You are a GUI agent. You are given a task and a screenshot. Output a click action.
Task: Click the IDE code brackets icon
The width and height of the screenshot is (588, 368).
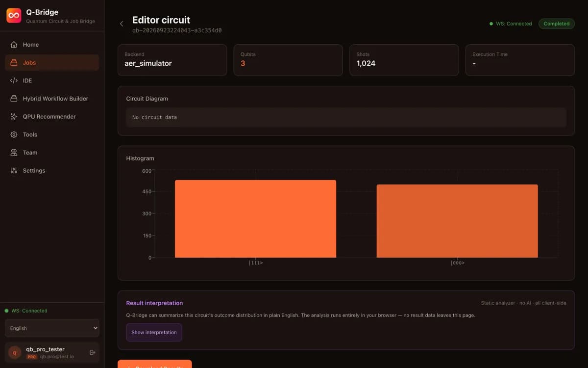click(x=14, y=80)
